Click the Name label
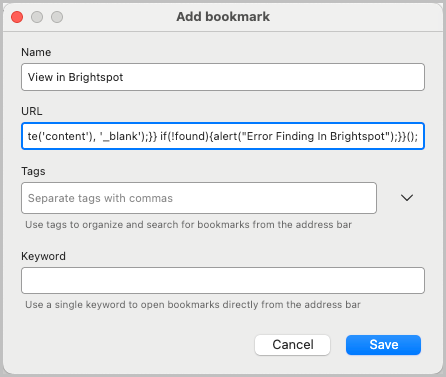 36,52
